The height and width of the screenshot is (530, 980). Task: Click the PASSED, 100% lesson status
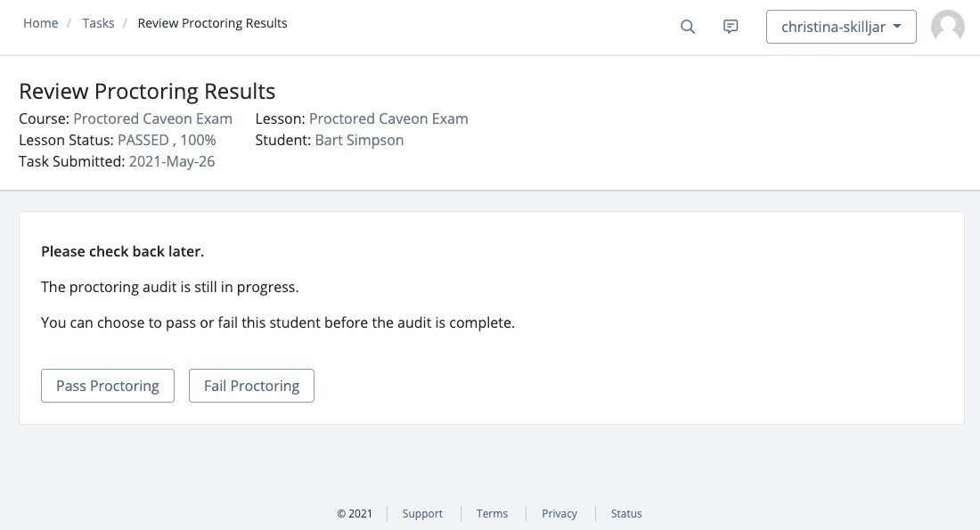tap(167, 140)
